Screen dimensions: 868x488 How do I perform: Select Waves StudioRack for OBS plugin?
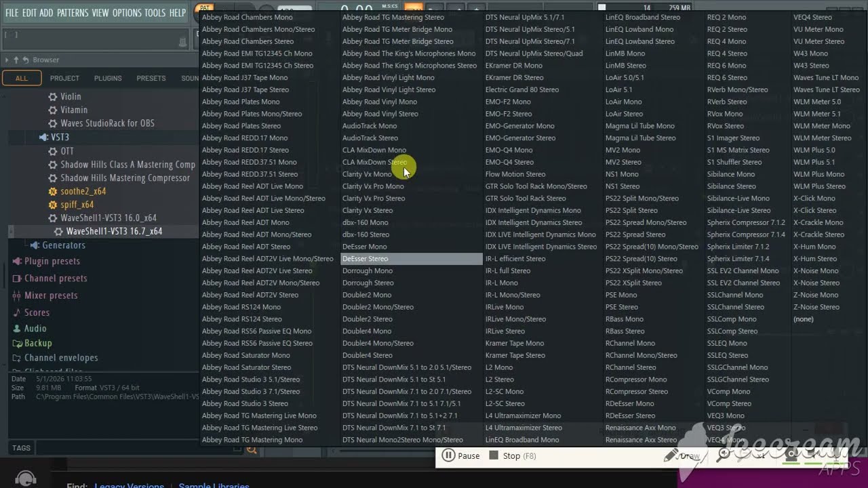107,123
